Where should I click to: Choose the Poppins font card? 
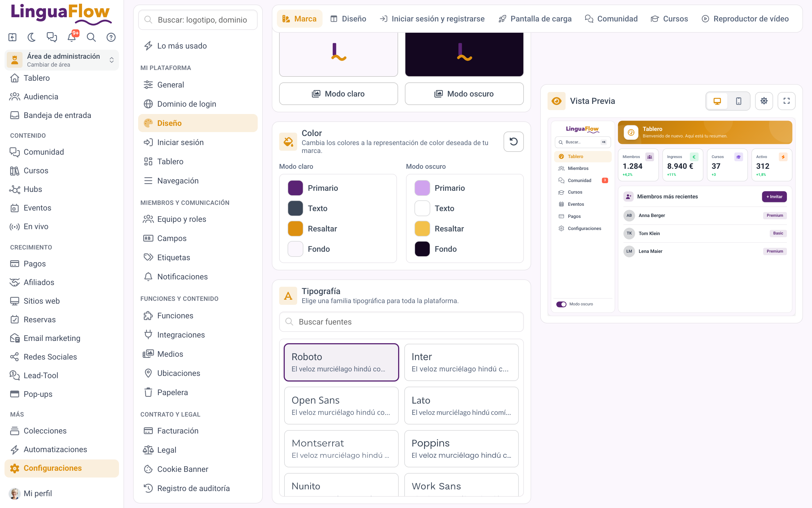461,448
